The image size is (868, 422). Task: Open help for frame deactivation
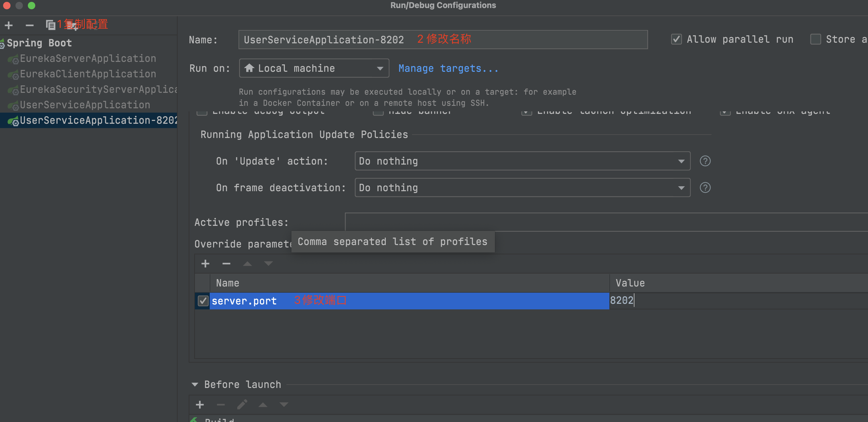coord(705,188)
